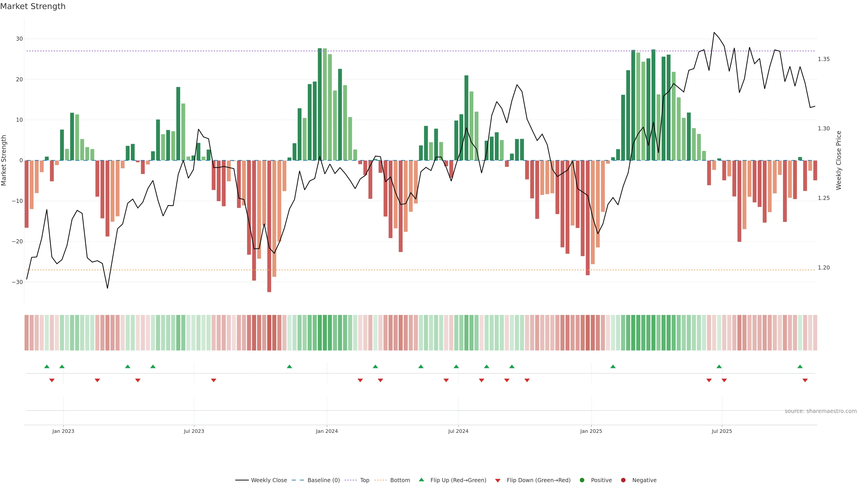Click the Weekly Close Price axis title
868x488 pixels.
839,160
